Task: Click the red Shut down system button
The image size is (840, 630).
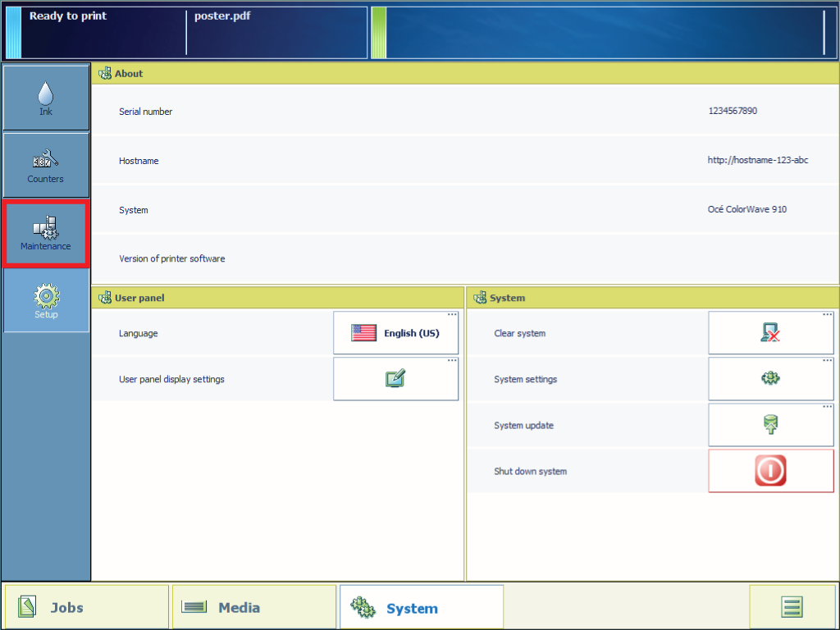Action: click(x=771, y=471)
